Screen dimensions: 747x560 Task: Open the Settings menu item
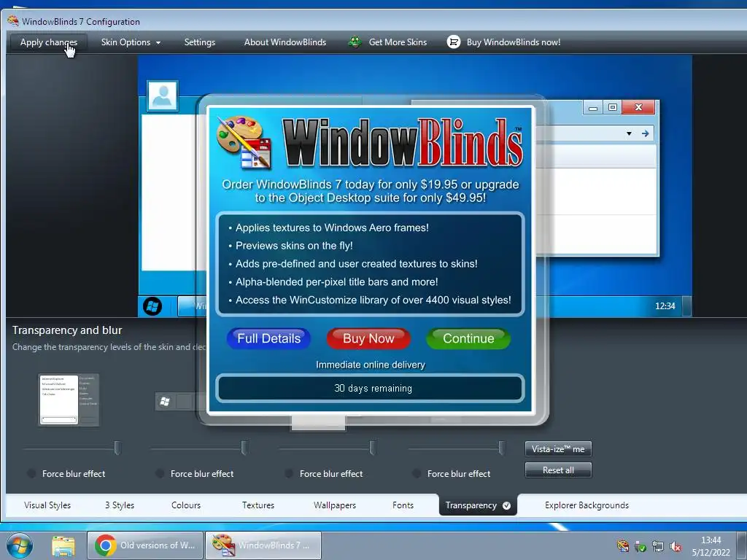click(x=200, y=42)
